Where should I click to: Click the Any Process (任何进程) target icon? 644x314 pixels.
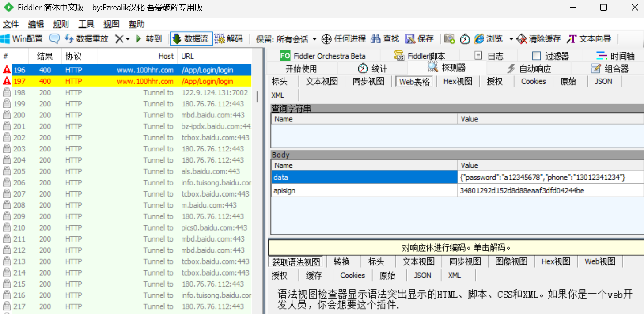(326, 39)
